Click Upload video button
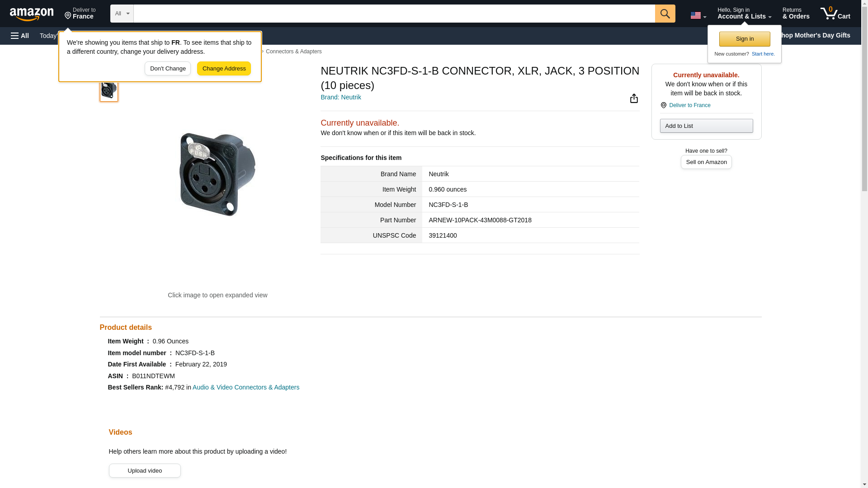This screenshot has height=488, width=868. pyautogui.click(x=145, y=471)
